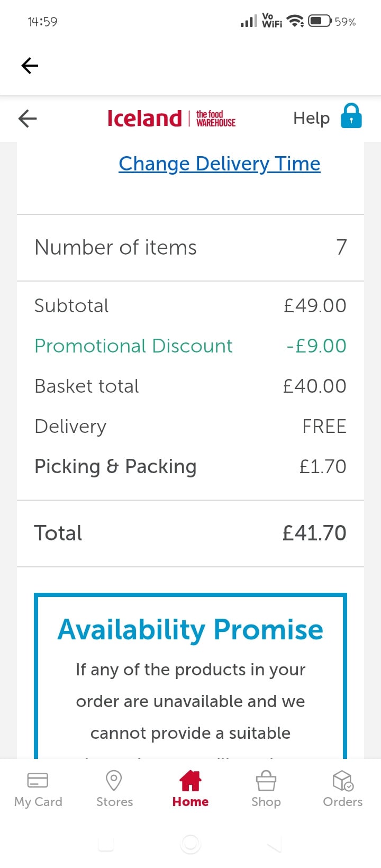Open the My Card tab
Image resolution: width=381 pixels, height=868 pixels.
(x=38, y=789)
